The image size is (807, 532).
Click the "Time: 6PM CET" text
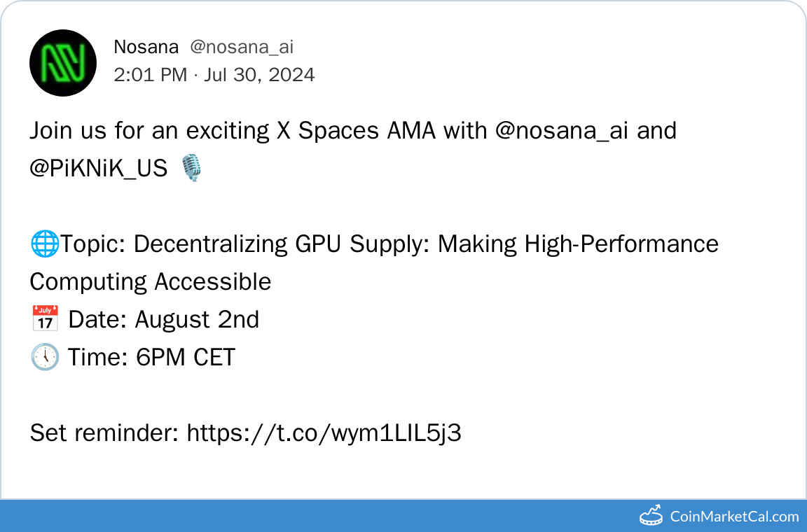[x=151, y=357]
